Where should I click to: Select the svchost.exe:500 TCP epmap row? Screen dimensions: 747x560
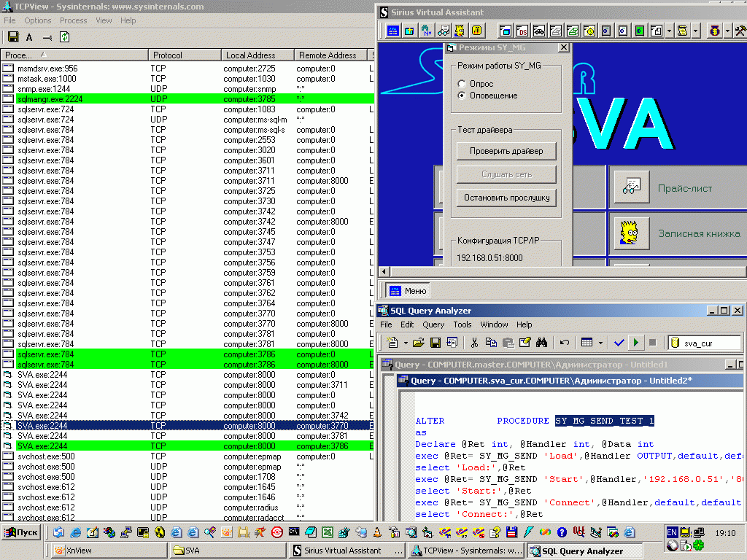(187, 456)
